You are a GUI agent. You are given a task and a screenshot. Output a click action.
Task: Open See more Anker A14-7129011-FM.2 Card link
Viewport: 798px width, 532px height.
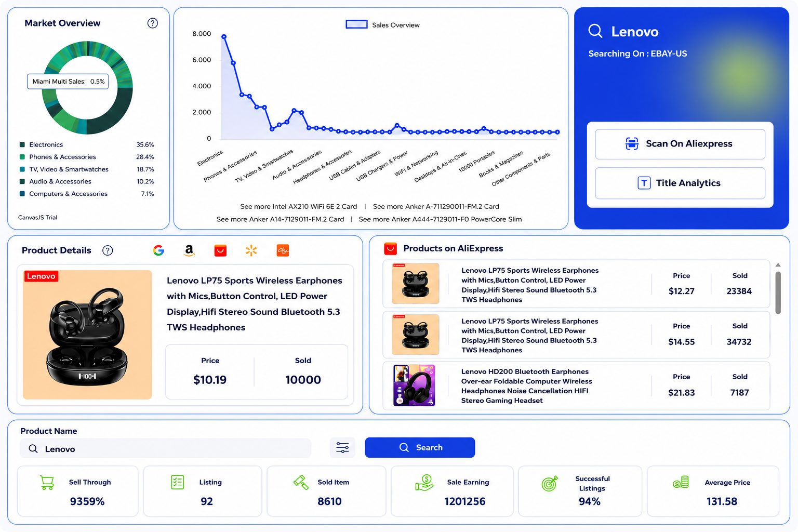[x=280, y=219]
